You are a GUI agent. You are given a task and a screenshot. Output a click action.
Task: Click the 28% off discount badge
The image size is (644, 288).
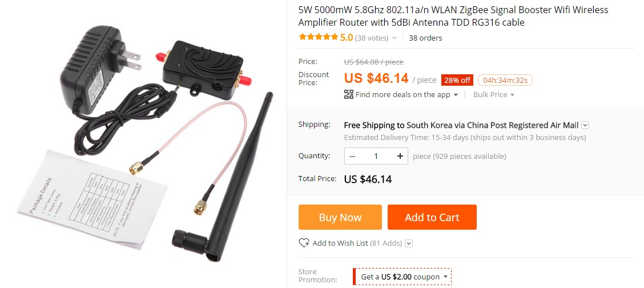pyautogui.click(x=457, y=80)
